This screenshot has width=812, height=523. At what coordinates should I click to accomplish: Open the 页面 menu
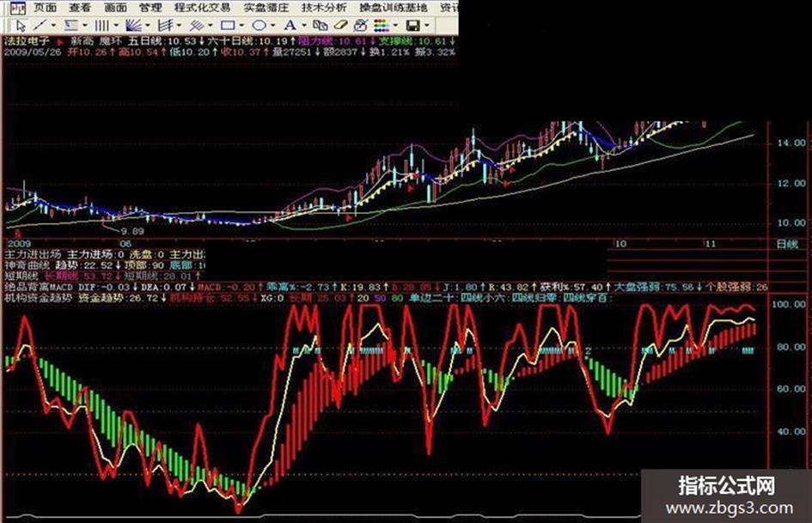click(x=45, y=8)
